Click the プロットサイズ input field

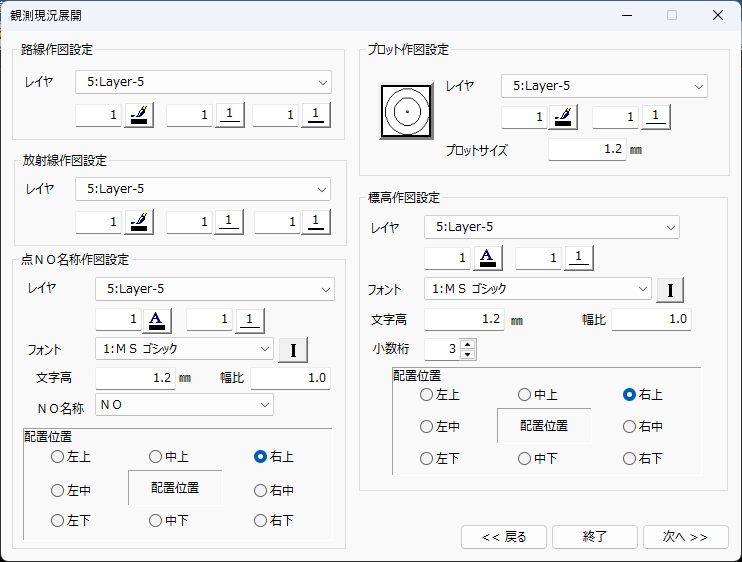click(586, 150)
